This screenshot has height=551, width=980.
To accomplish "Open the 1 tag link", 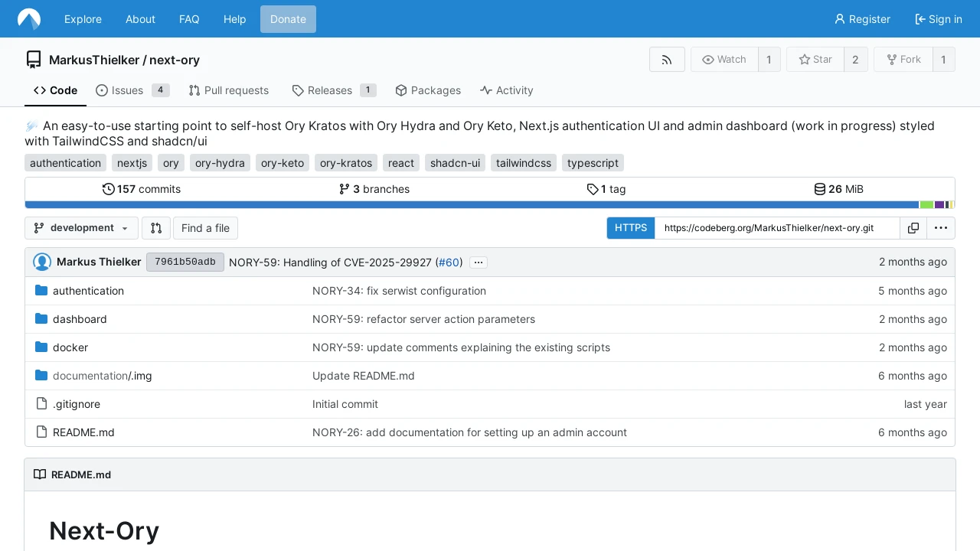I will 606,189.
